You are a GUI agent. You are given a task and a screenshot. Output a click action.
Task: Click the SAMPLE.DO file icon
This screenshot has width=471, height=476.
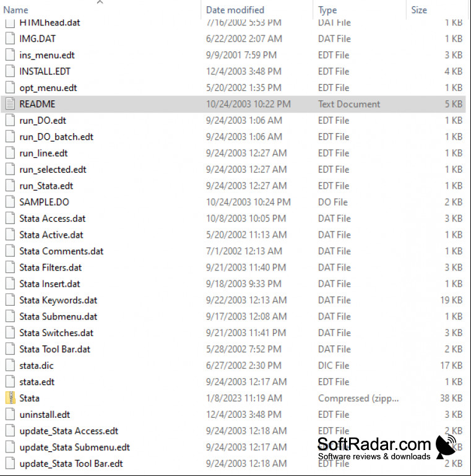(10, 202)
